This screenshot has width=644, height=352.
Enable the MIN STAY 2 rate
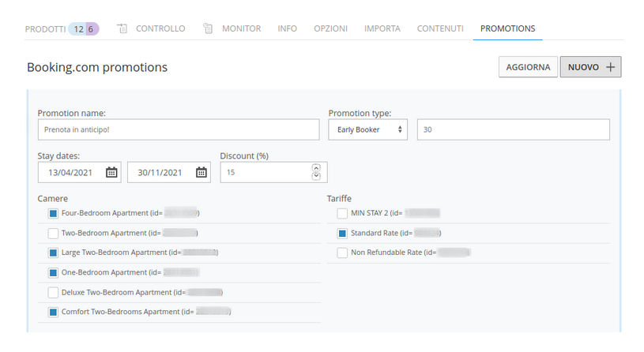pyautogui.click(x=342, y=213)
